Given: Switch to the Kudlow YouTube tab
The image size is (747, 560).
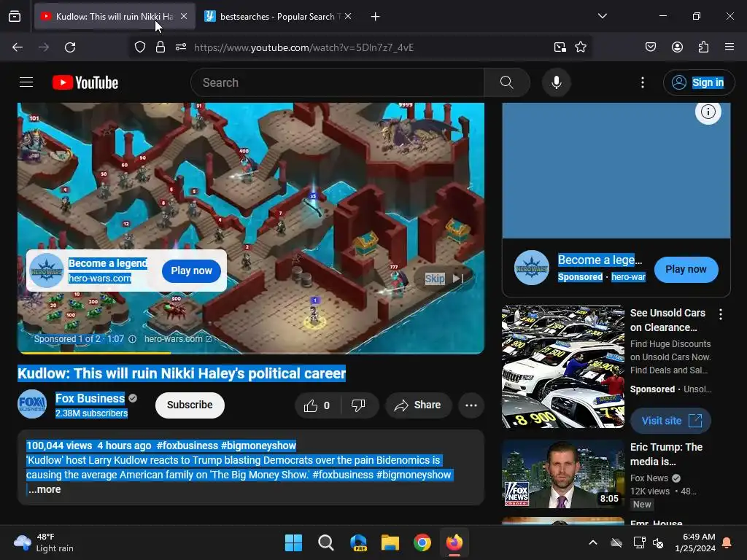Looking at the screenshot, I should 115,16.
